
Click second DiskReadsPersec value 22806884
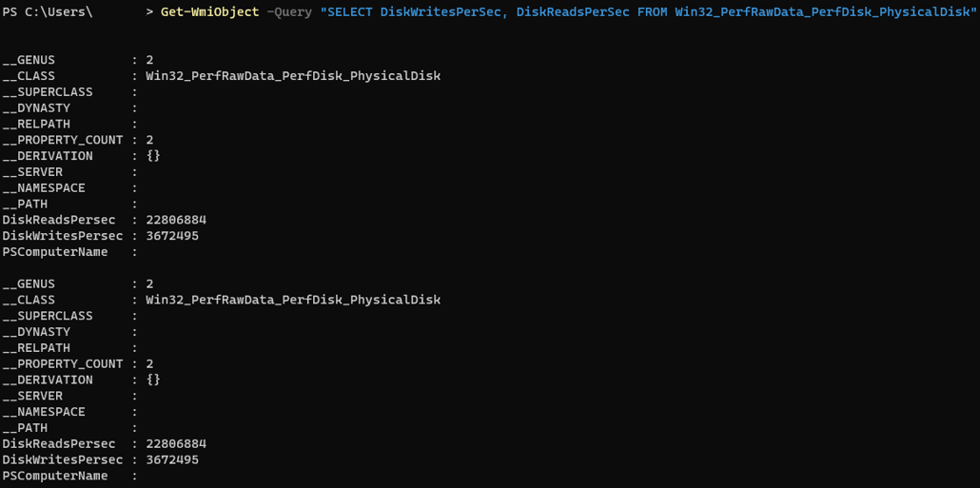pyautogui.click(x=176, y=444)
